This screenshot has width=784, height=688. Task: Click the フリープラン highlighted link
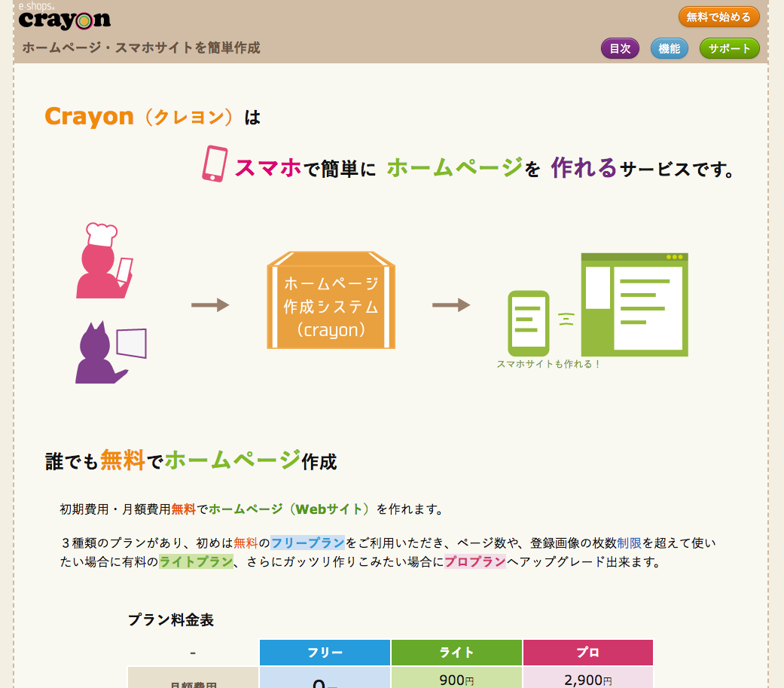click(307, 543)
